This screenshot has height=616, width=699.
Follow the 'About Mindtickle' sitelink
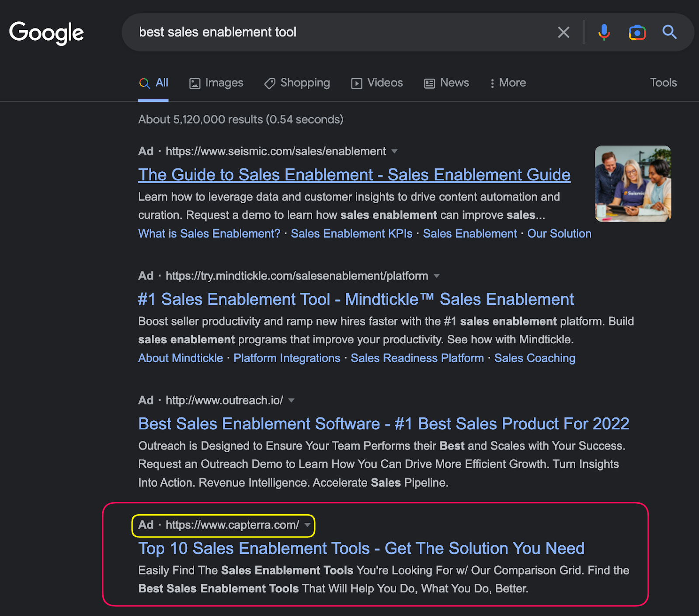click(x=181, y=358)
